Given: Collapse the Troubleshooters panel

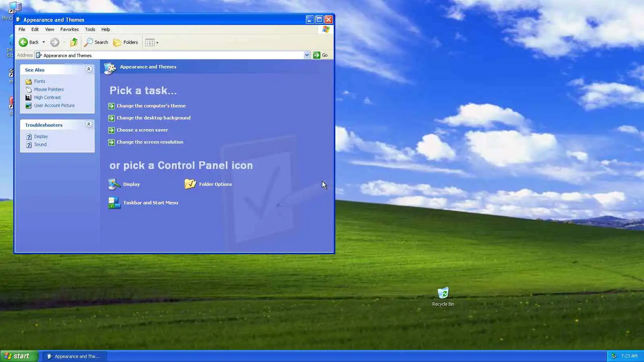Looking at the screenshot, I should [89, 124].
